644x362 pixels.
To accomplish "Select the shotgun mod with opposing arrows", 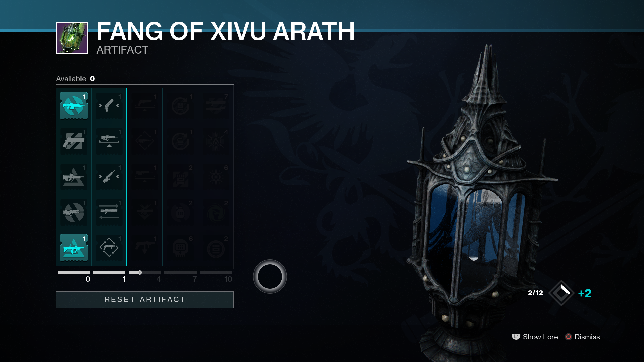I will tap(109, 213).
